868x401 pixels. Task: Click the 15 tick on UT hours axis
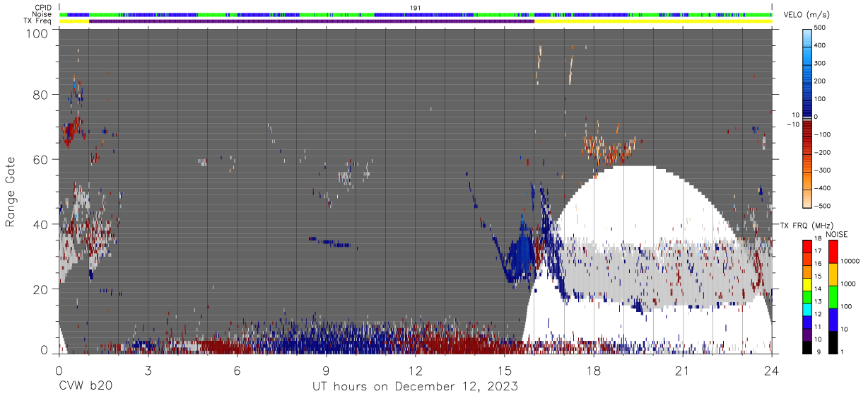point(505,371)
